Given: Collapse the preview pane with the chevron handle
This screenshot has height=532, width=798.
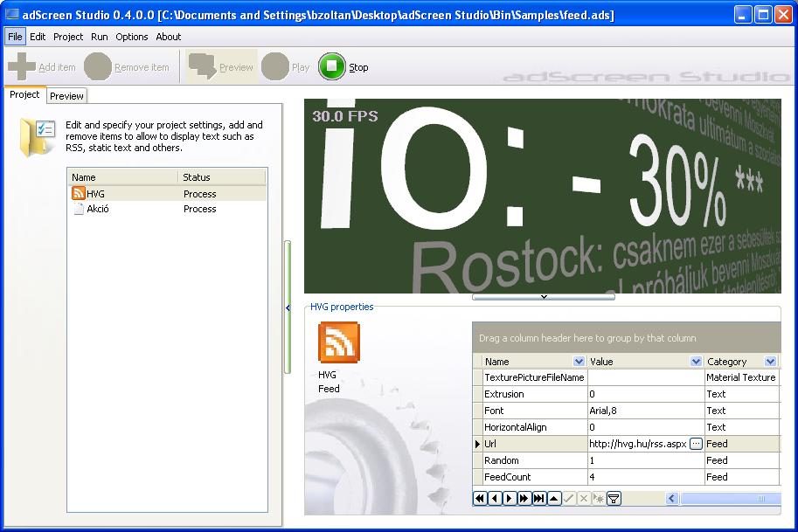Looking at the screenshot, I should click(x=544, y=296).
